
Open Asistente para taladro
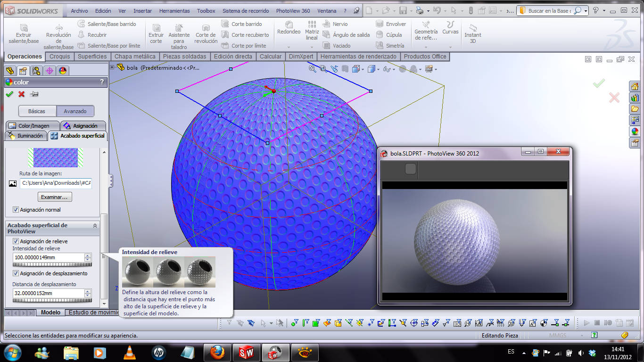[179, 37]
